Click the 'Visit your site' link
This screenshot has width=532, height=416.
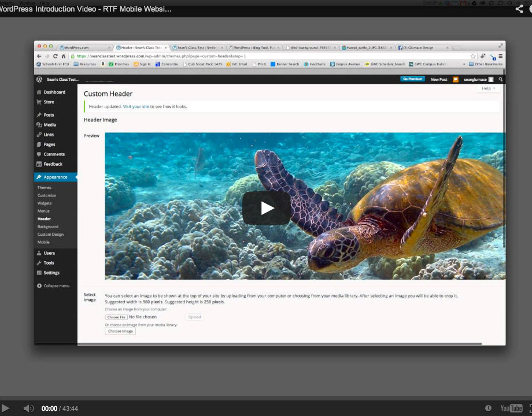pos(136,106)
